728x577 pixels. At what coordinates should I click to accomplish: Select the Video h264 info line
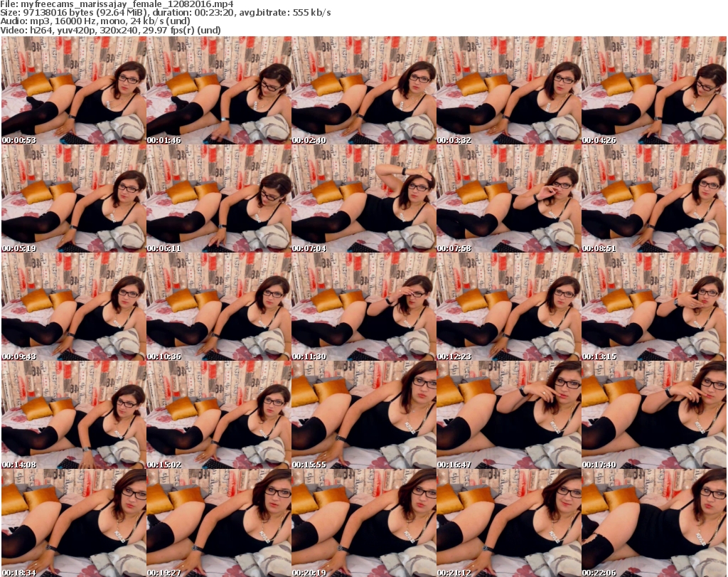(110, 30)
